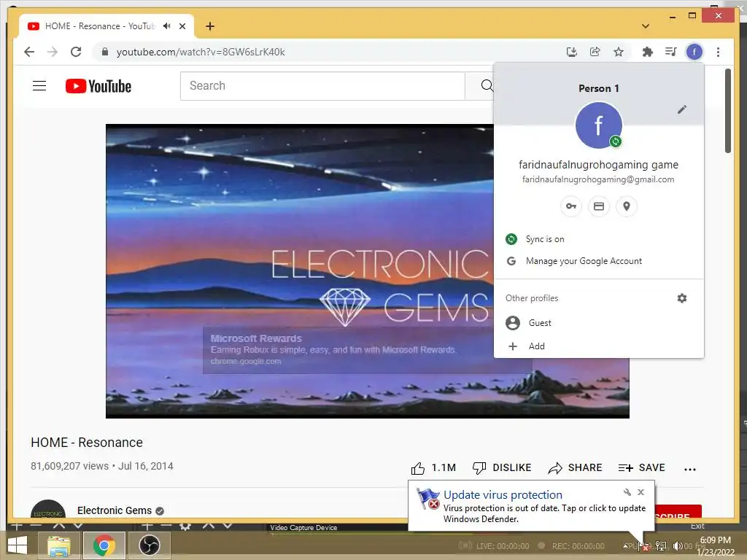Open the Extensions puzzle icon

coord(648,52)
